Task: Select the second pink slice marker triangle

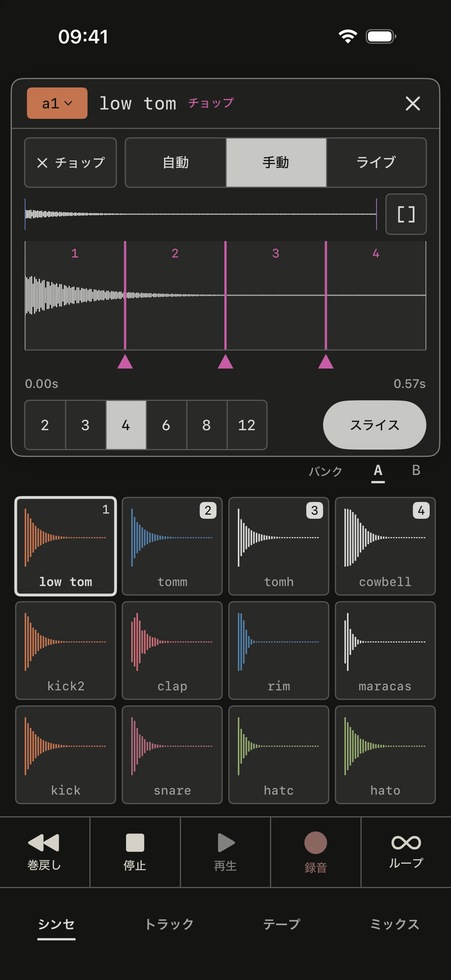Action: pyautogui.click(x=225, y=361)
